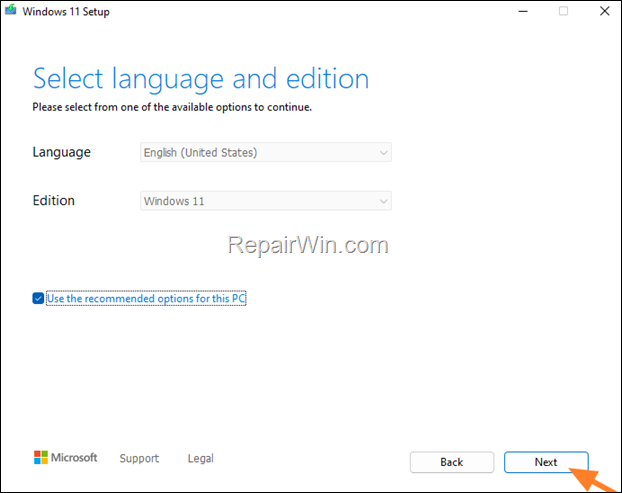Minimize the Windows 11 Setup window
The height and width of the screenshot is (493, 622).
click(523, 11)
